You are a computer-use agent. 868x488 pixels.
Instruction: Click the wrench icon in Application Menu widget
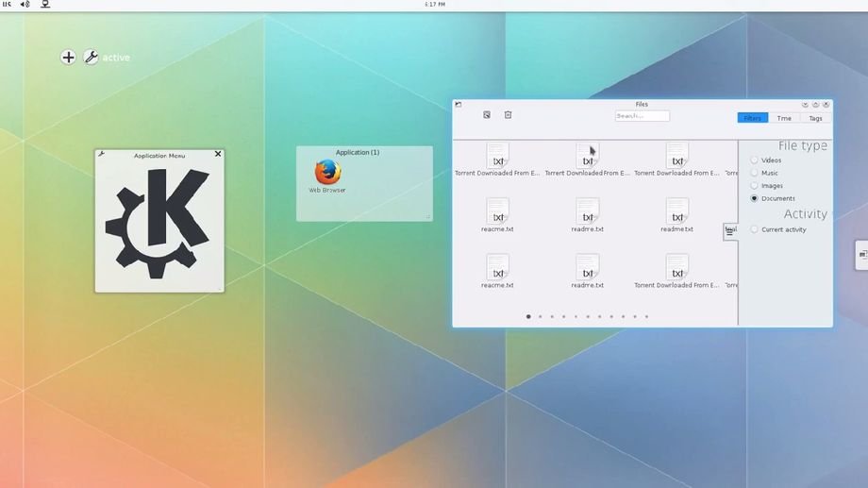click(102, 154)
